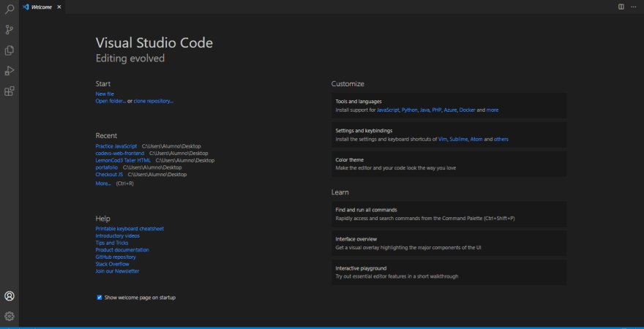Open Stack Overflow link

point(112,264)
